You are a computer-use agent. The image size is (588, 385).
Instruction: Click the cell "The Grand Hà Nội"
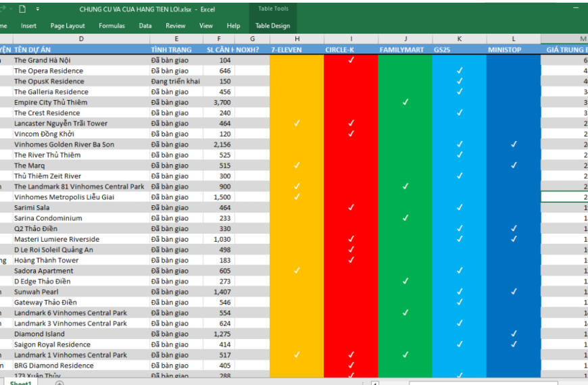point(81,60)
